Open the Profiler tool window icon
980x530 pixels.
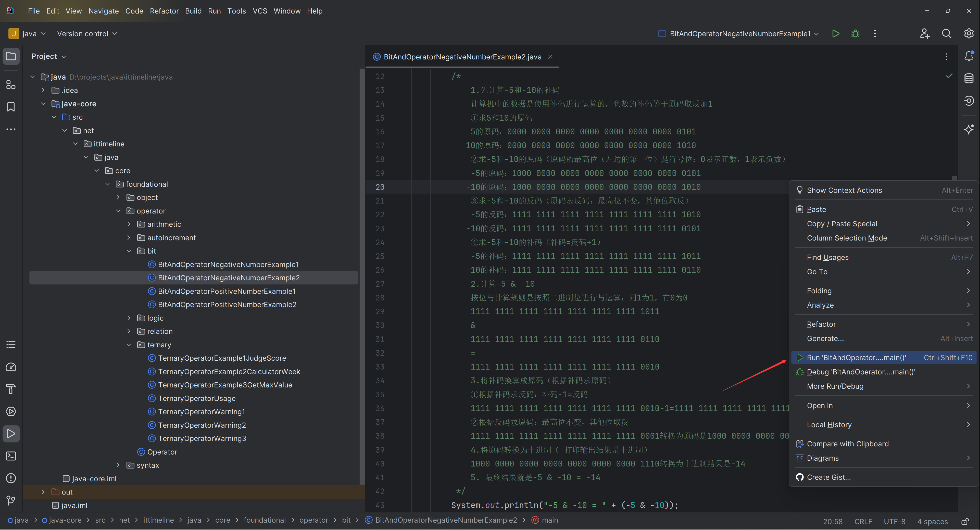(x=11, y=367)
